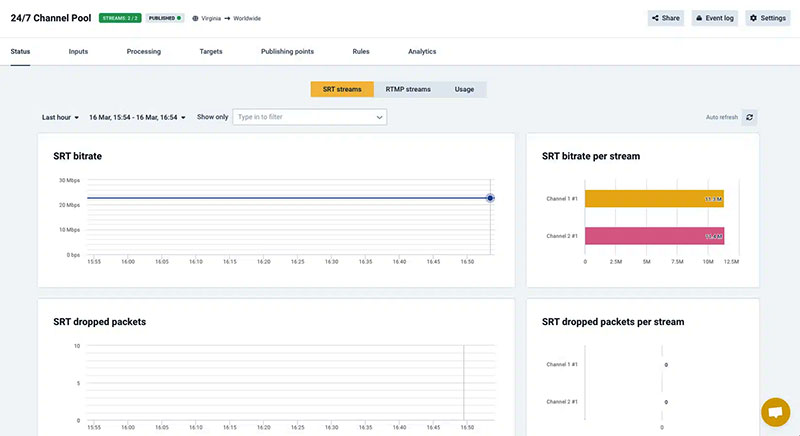The height and width of the screenshot is (436, 800).
Task: Select the Rules tab
Action: pos(361,51)
